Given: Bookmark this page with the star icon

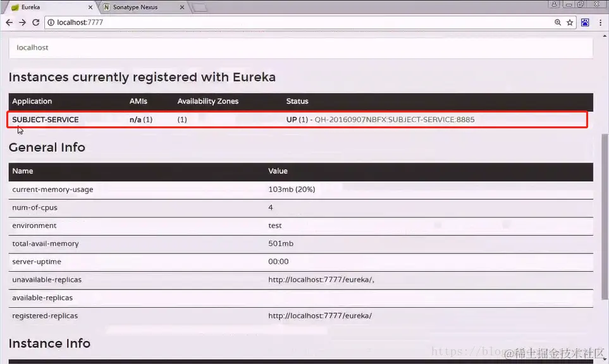Looking at the screenshot, I should coord(570,23).
